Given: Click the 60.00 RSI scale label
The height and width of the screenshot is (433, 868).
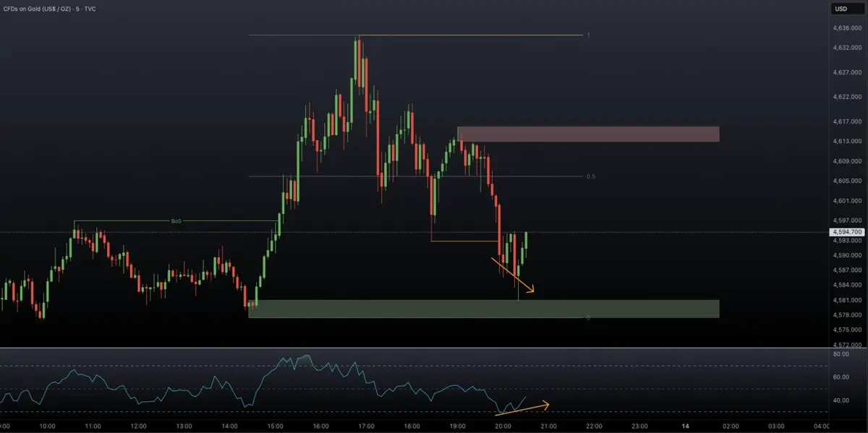Looking at the screenshot, I should 841,377.
